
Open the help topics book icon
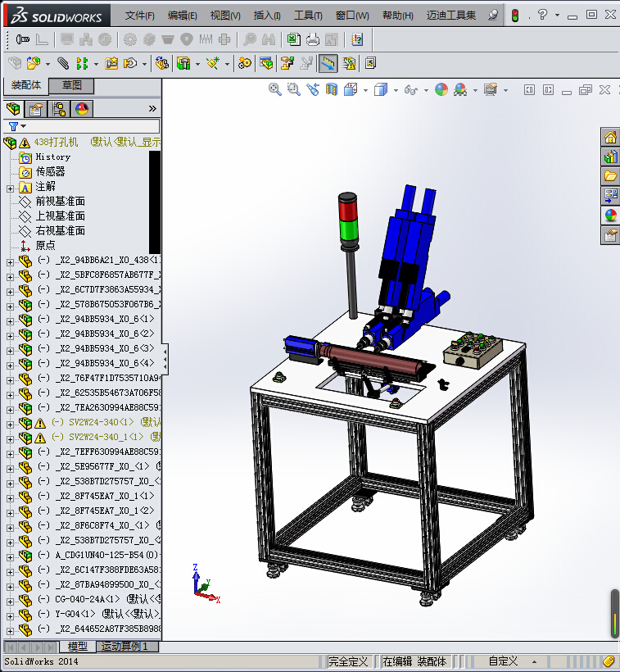[356, 40]
